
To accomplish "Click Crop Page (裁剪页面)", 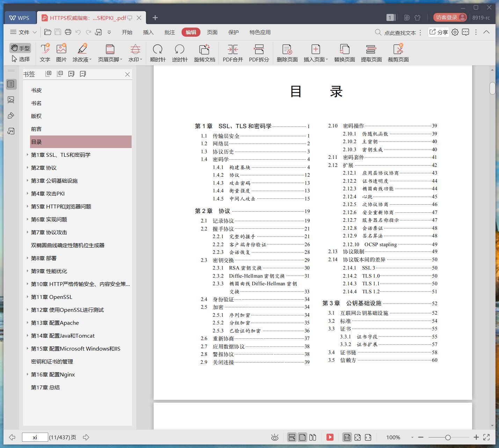I will point(398,53).
